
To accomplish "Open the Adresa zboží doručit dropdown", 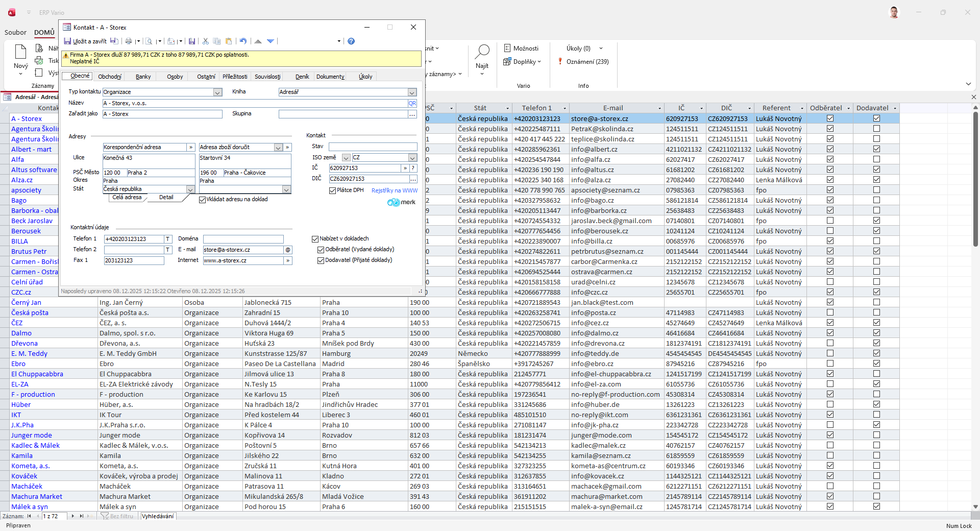I will point(278,148).
